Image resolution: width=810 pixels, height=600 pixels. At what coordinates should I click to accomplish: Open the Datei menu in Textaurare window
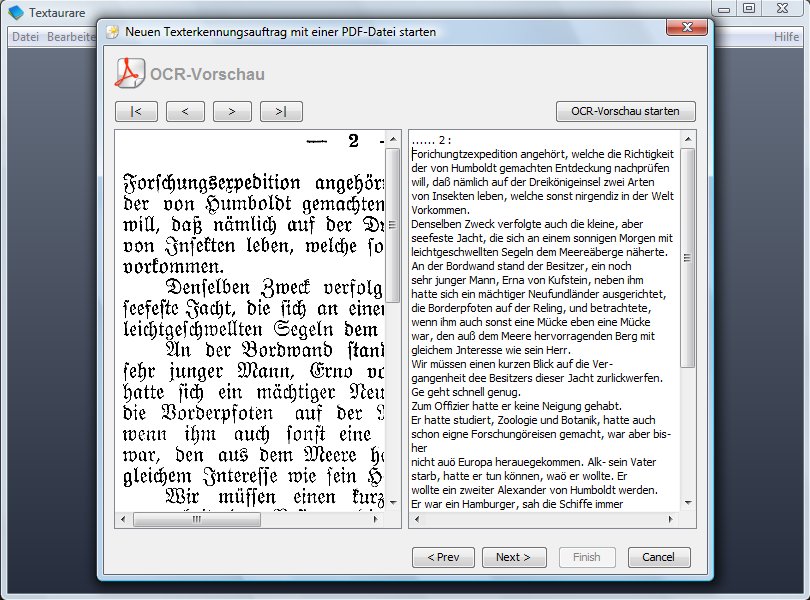coord(25,37)
